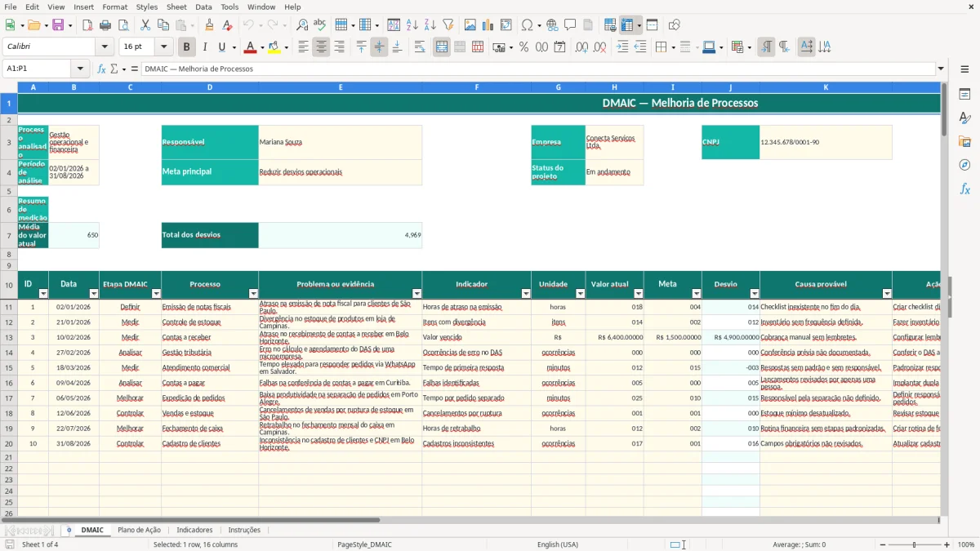Viewport: 980px width, 551px height.
Task: Open the Sheet menu
Action: point(176,7)
